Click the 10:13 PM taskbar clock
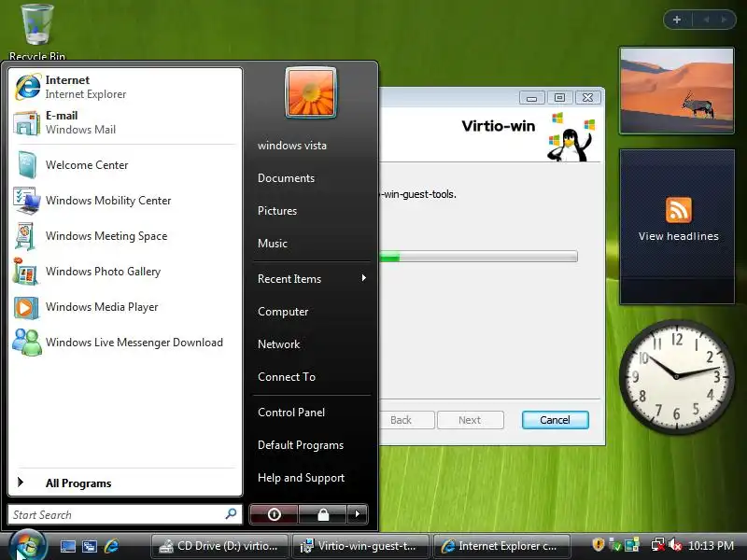747x560 pixels. (x=711, y=545)
